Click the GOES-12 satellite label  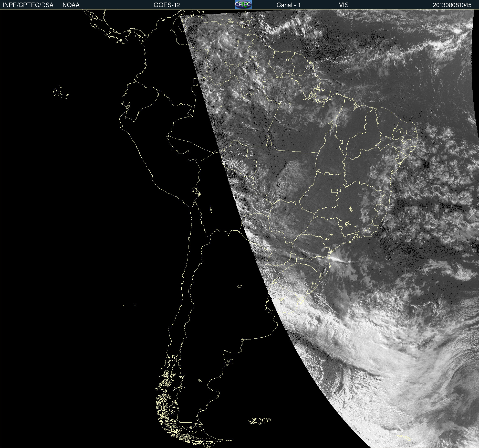(167, 5)
